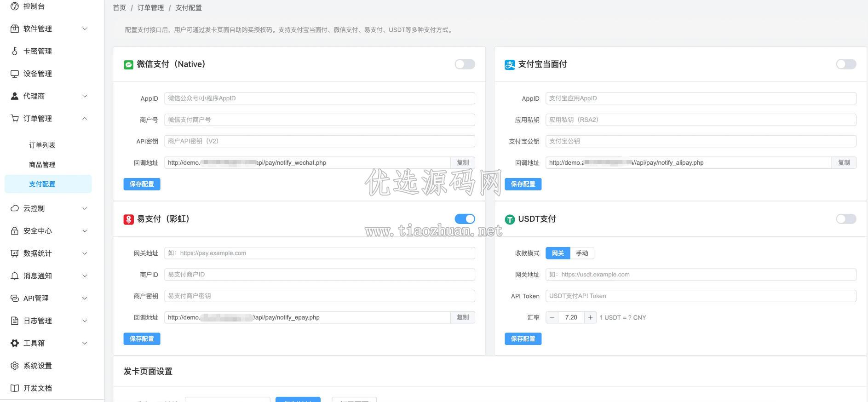The width and height of the screenshot is (868, 402).
Task: Expand the API管理 menu chevron
Action: [85, 298]
